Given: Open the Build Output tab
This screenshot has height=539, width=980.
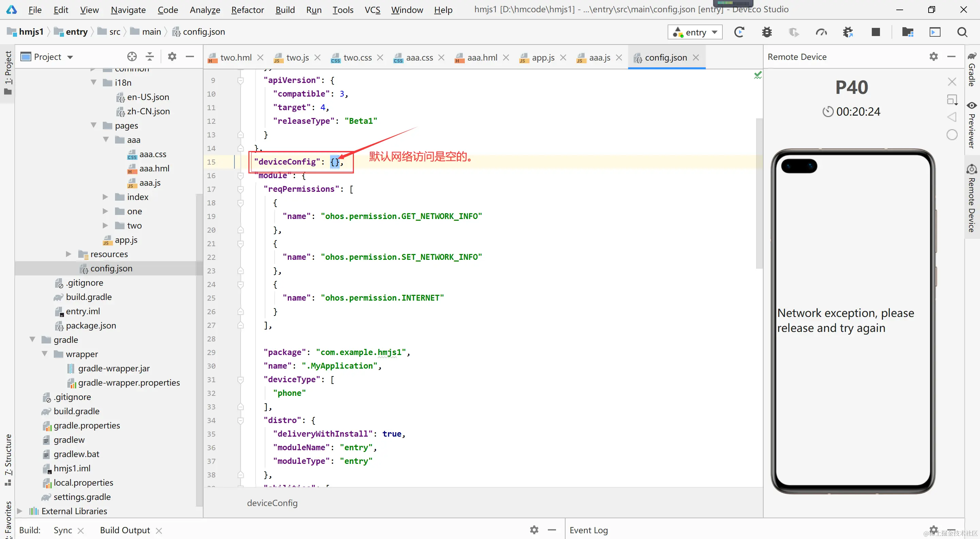Looking at the screenshot, I should point(125,530).
